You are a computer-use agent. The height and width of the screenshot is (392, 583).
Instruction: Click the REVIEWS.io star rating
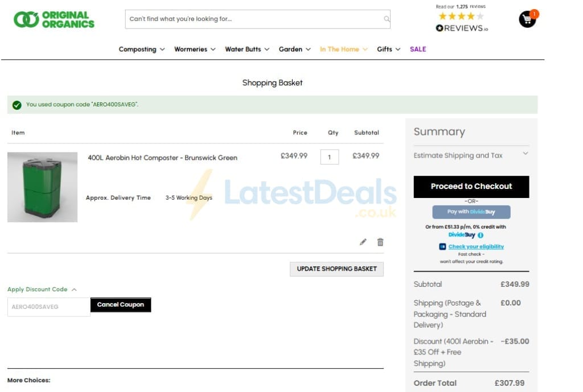click(x=461, y=16)
